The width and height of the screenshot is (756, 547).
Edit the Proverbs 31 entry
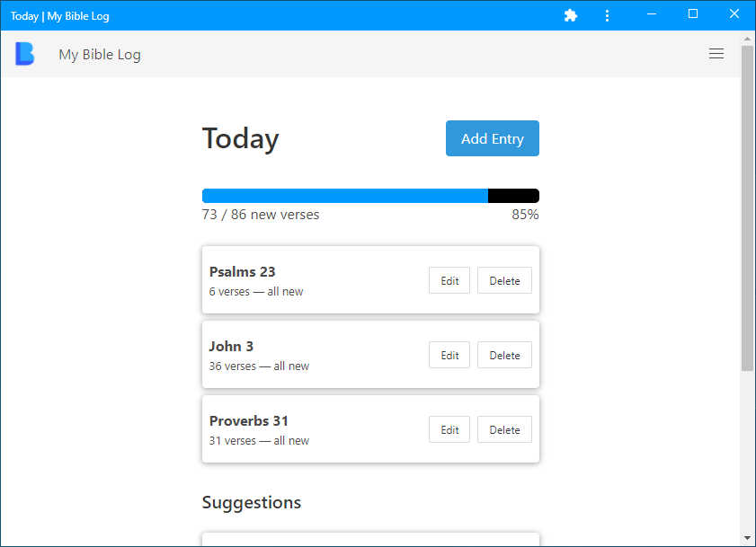pyautogui.click(x=449, y=428)
